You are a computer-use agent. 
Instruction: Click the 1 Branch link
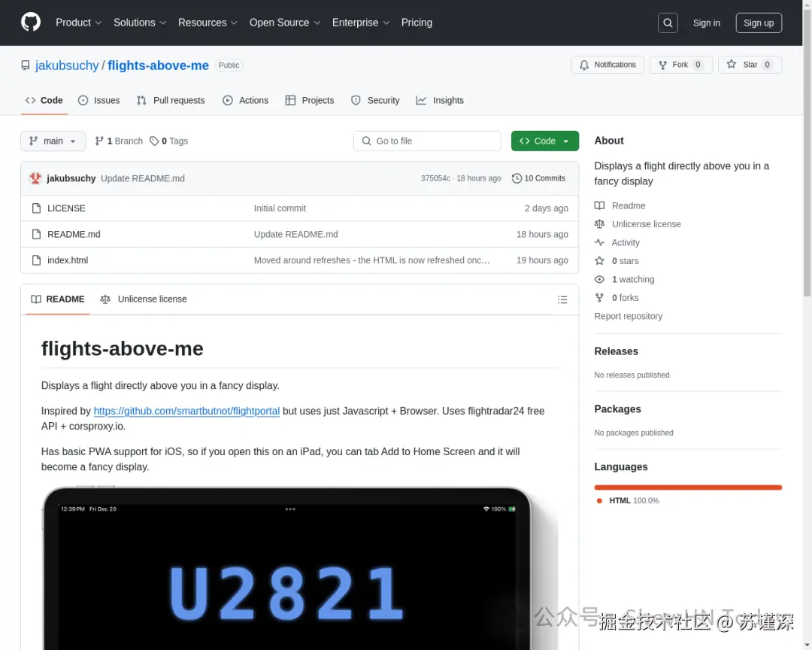click(x=119, y=141)
